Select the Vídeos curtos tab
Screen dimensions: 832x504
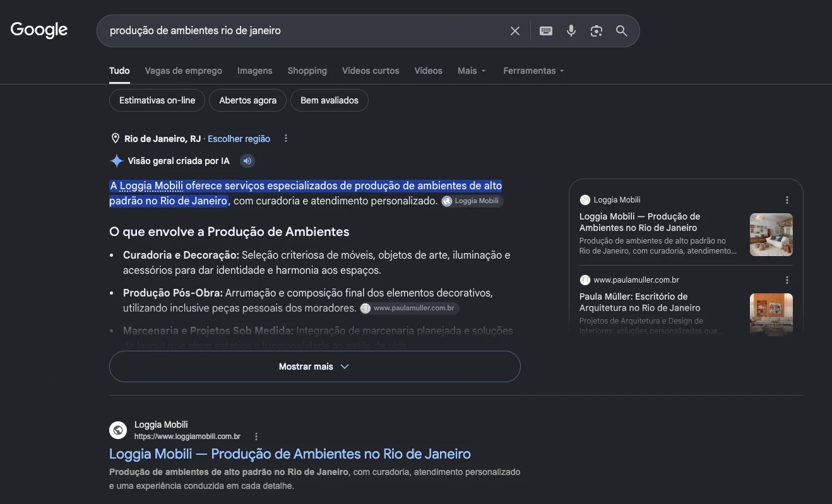point(371,71)
